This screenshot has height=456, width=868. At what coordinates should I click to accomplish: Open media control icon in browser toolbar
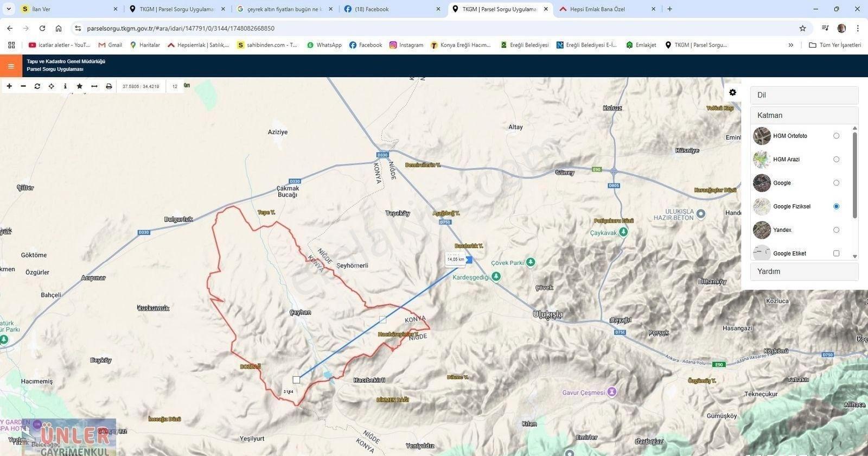pos(825,28)
